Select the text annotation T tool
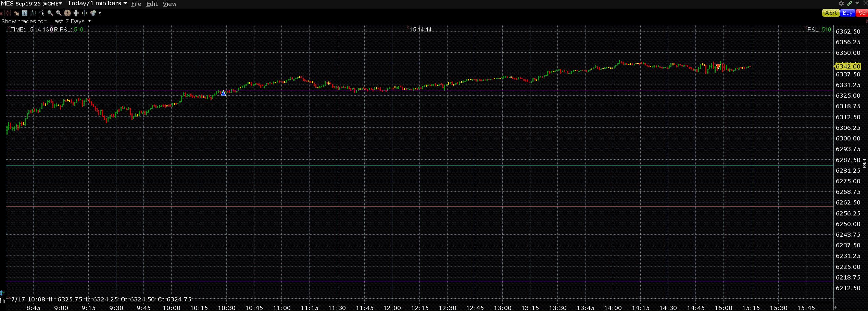Image resolution: width=868 pixels, height=311 pixels. [25, 13]
